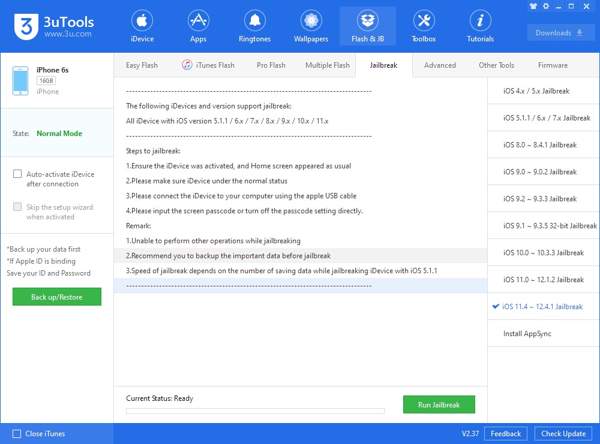Open the Wallpapers flower icon

coord(311,21)
